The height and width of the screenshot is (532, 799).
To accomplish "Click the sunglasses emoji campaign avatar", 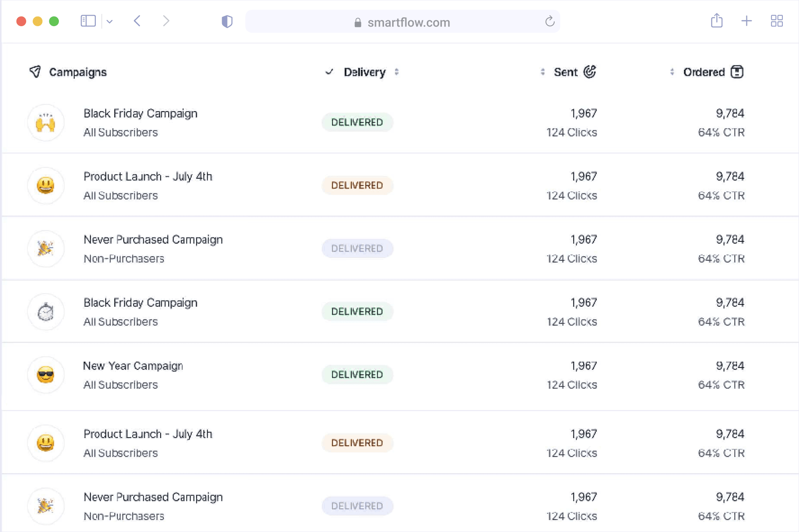I will (x=46, y=375).
